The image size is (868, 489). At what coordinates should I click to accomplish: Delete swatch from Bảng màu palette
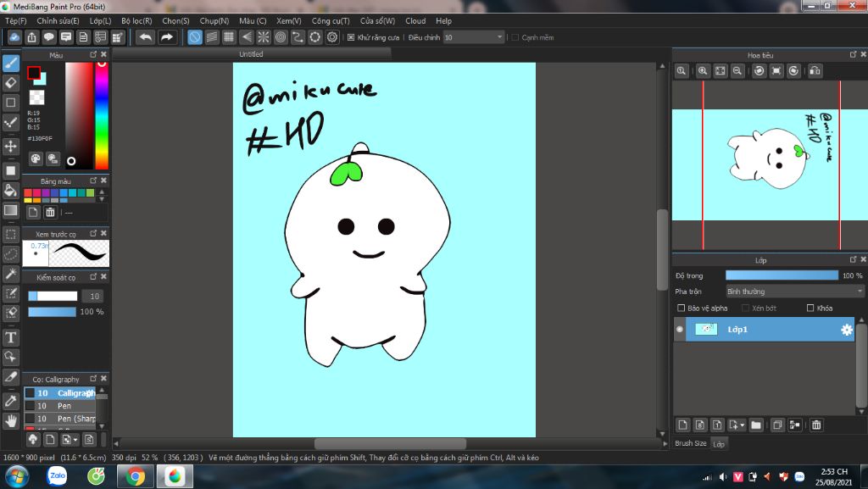click(x=50, y=213)
